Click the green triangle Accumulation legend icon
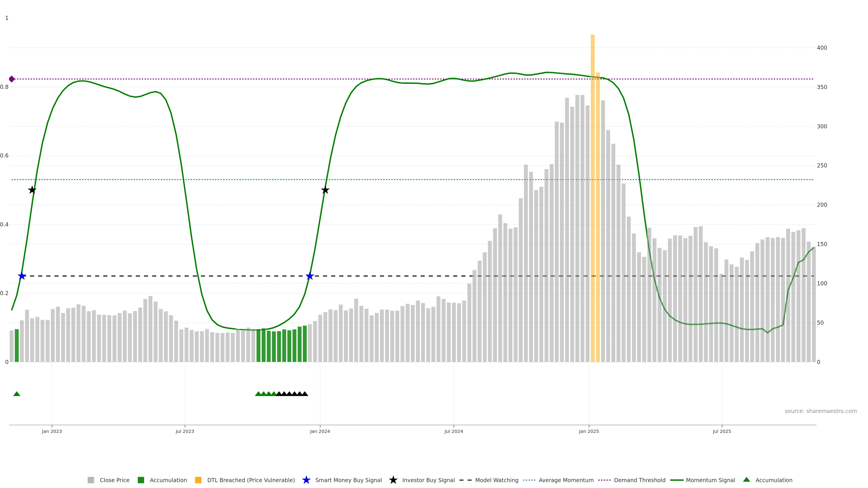Viewport: 868px width, 488px height. pos(746,480)
